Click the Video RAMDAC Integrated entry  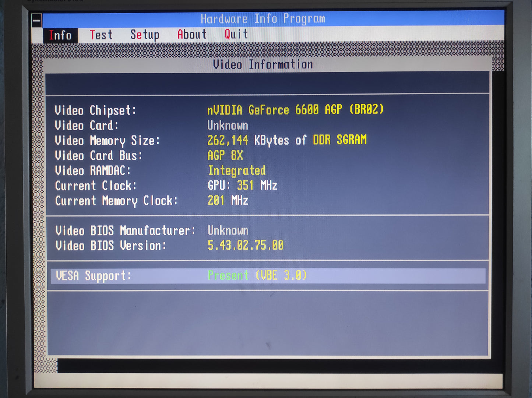point(237,170)
